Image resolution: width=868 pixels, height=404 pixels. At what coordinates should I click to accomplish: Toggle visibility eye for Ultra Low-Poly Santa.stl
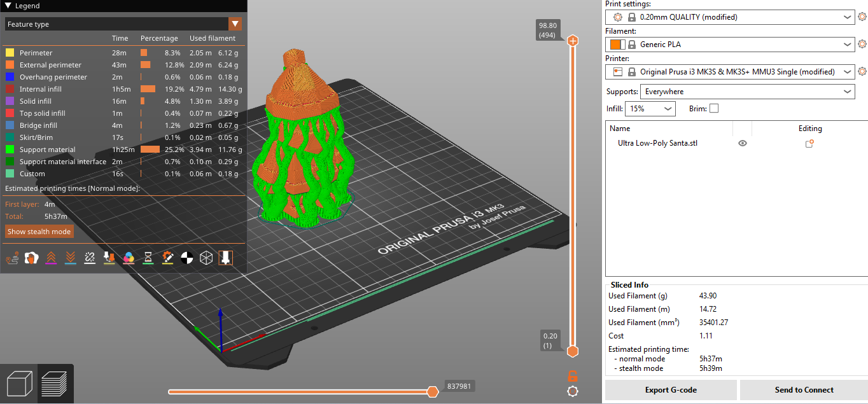click(x=743, y=144)
